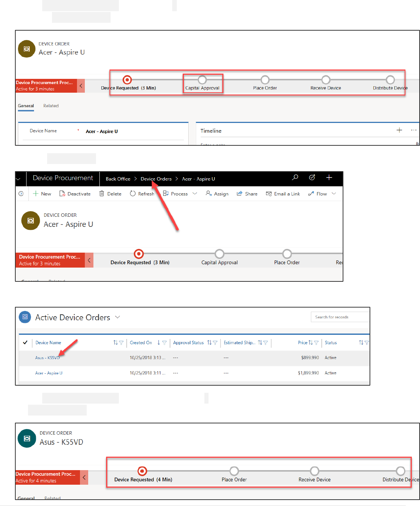This screenshot has height=506, width=420.
Task: Click the Process command in the toolbar
Action: coord(176,194)
